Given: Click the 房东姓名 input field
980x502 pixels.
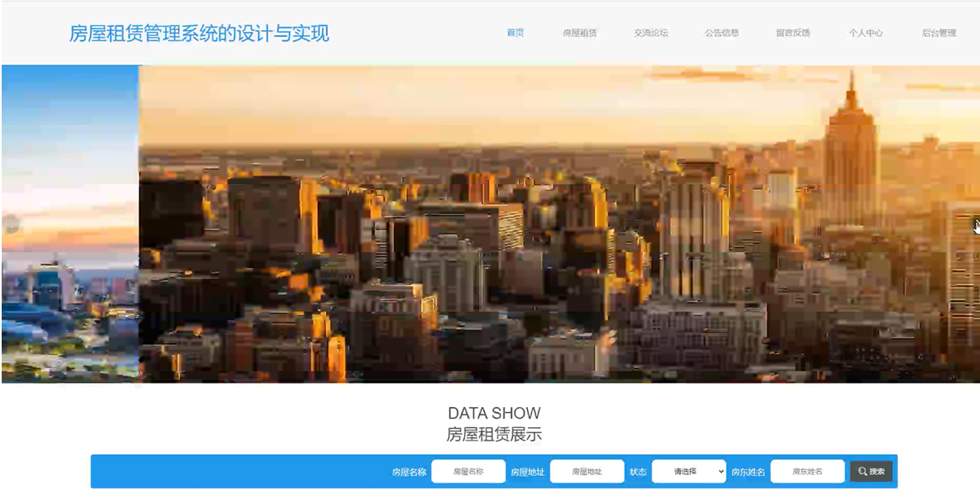Looking at the screenshot, I should [x=808, y=472].
